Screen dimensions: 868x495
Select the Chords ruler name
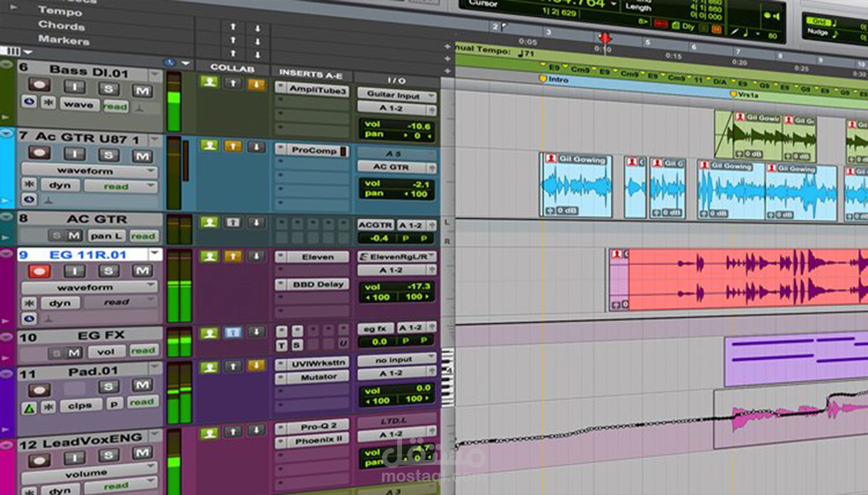coord(61,25)
